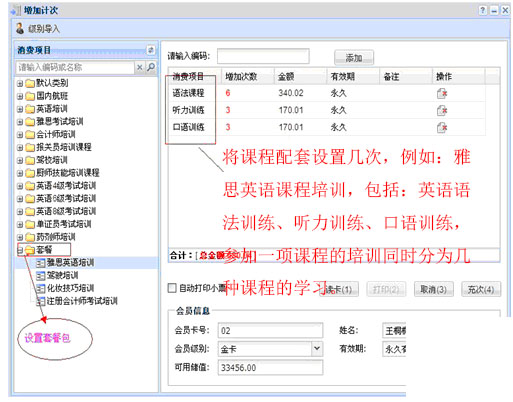Expand the 雅思考试培训 folder
Screen dimensions: 513x402
pos(20,122)
